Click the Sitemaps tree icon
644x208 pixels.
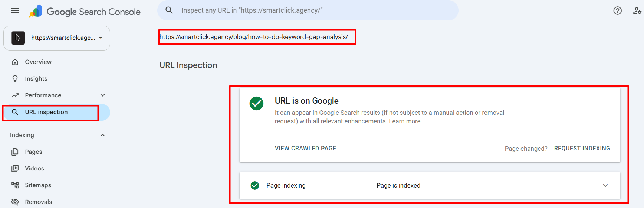click(x=15, y=185)
